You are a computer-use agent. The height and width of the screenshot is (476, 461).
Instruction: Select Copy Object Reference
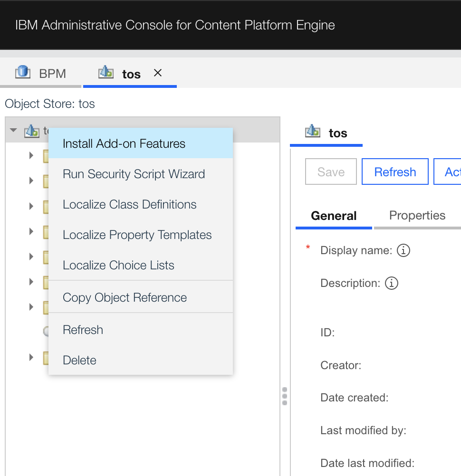(x=141, y=297)
